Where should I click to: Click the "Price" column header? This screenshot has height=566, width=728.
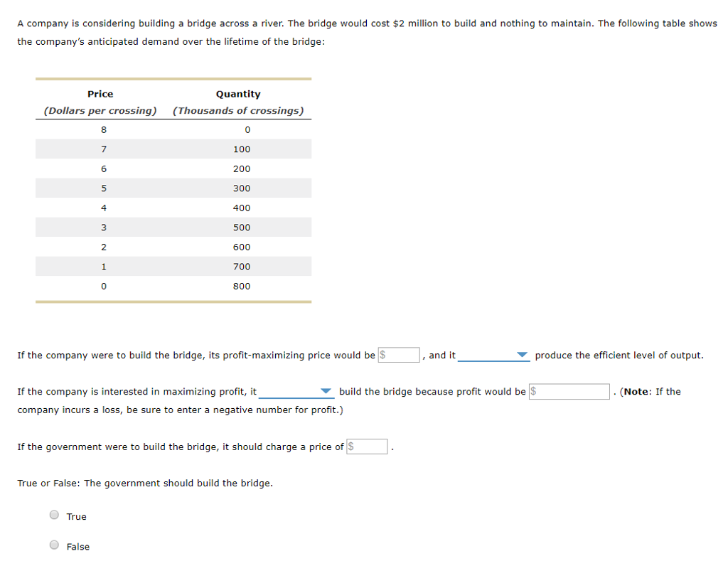pos(100,94)
